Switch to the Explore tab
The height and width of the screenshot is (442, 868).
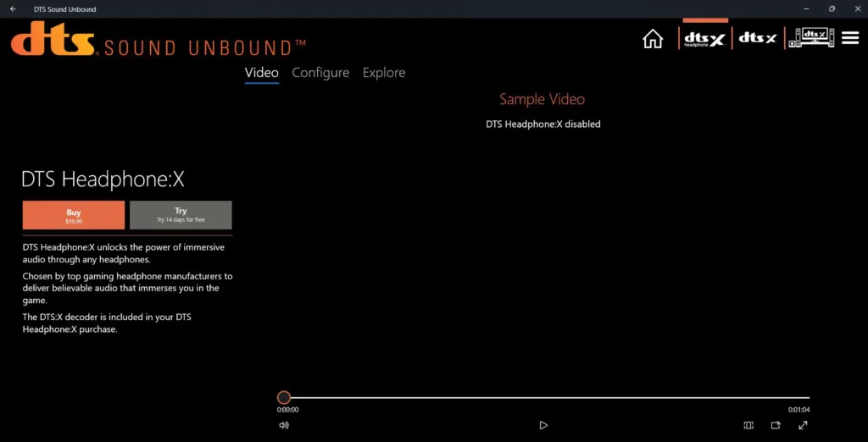pos(384,73)
